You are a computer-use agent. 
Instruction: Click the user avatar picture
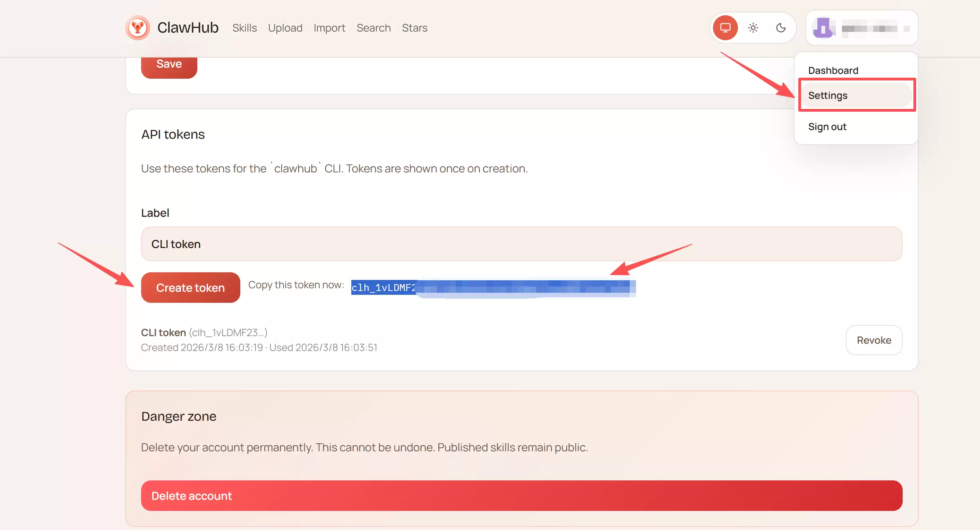[x=823, y=28]
